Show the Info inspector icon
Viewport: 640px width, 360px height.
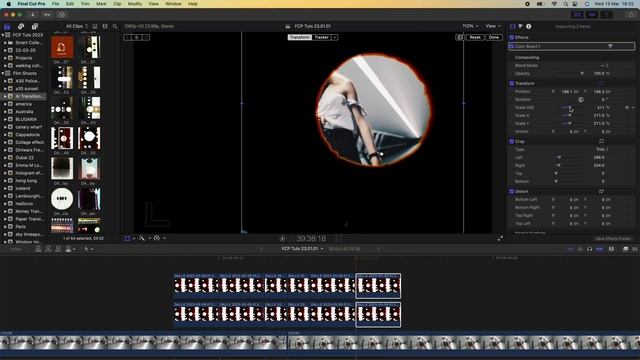coord(529,26)
